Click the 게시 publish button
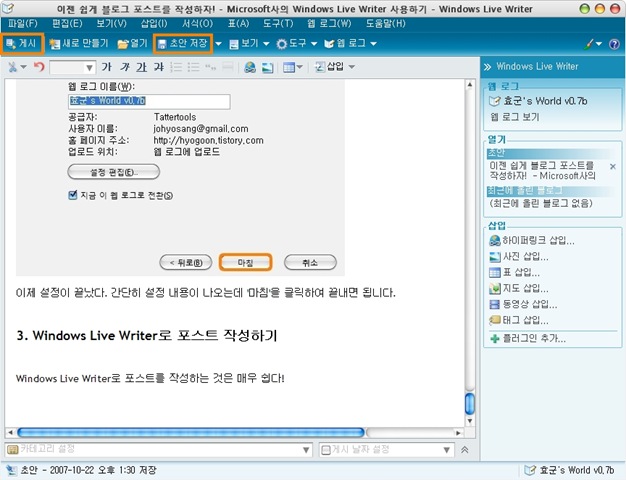Image resolution: width=626 pixels, height=480 pixels. click(x=22, y=44)
